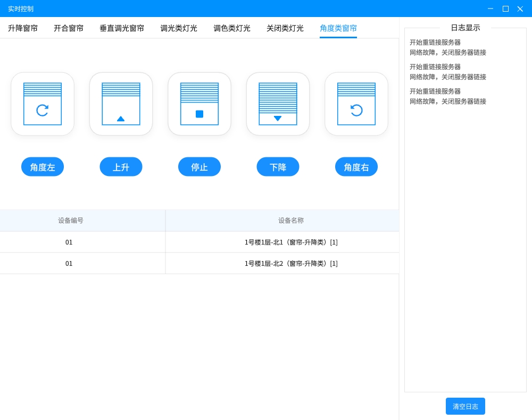Switch to the 调色类灯光 tab

point(232,28)
